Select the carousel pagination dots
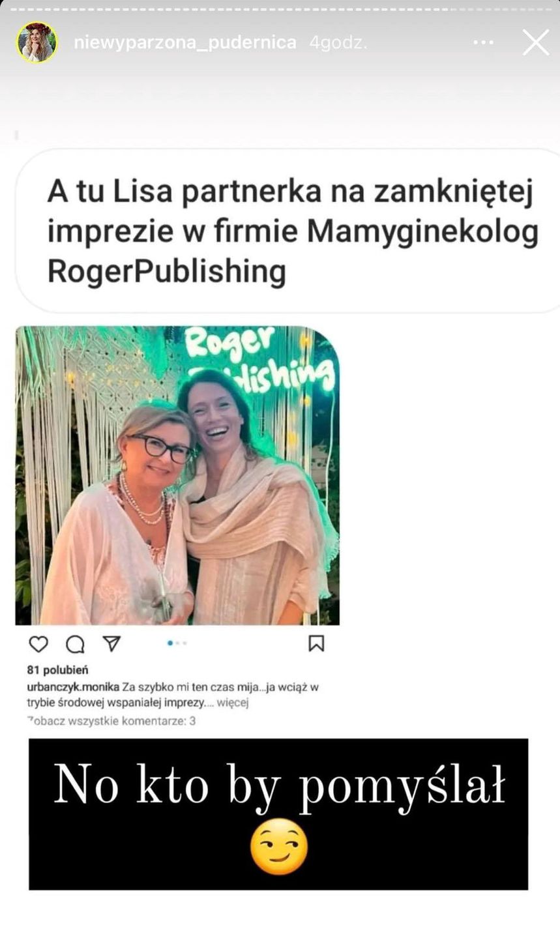 (177, 643)
